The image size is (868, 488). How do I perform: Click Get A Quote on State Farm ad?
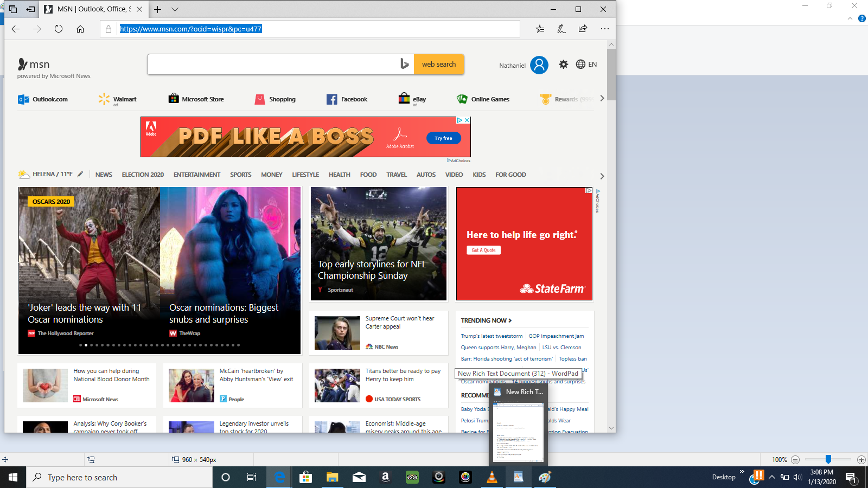[483, 250]
